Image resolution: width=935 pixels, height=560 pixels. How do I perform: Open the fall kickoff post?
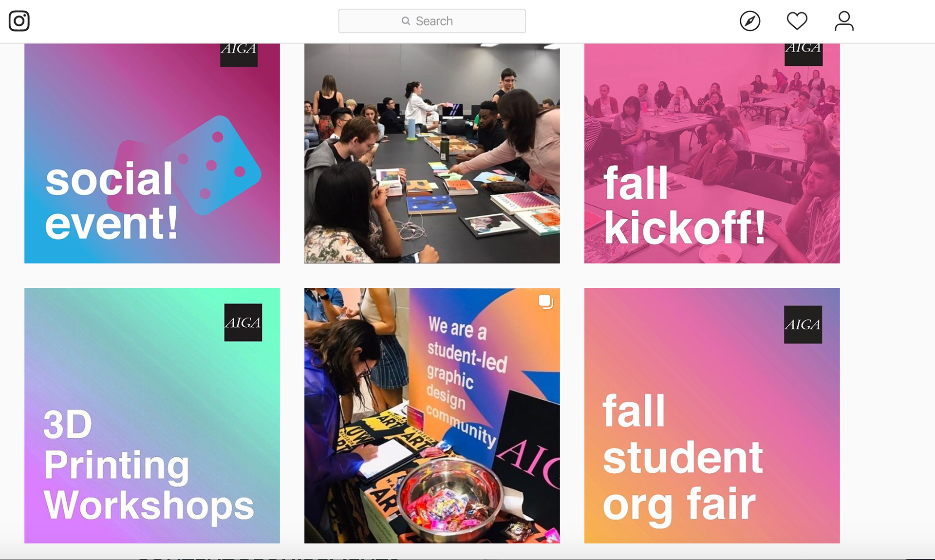712,153
